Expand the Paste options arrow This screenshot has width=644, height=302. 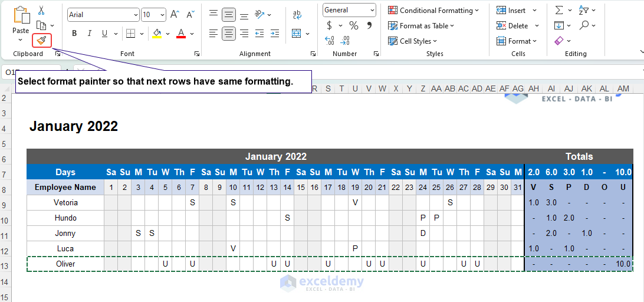20,40
